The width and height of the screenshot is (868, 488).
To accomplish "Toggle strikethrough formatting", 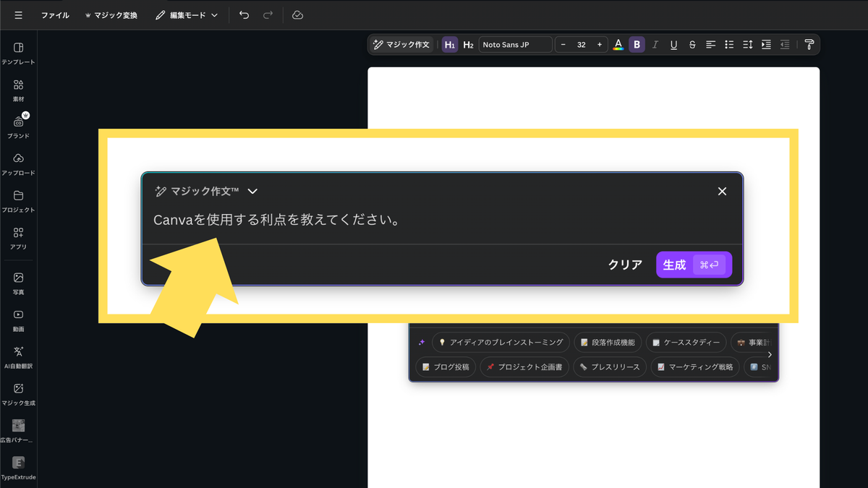I will (x=692, y=45).
